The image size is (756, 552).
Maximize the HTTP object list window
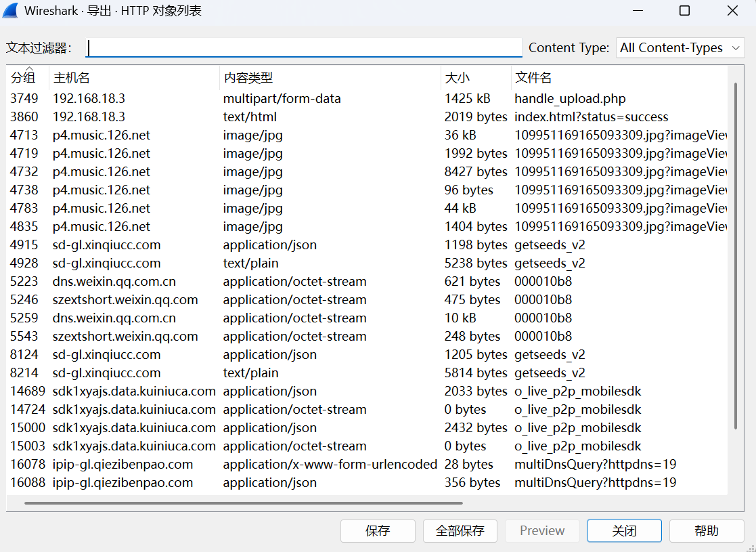click(684, 11)
